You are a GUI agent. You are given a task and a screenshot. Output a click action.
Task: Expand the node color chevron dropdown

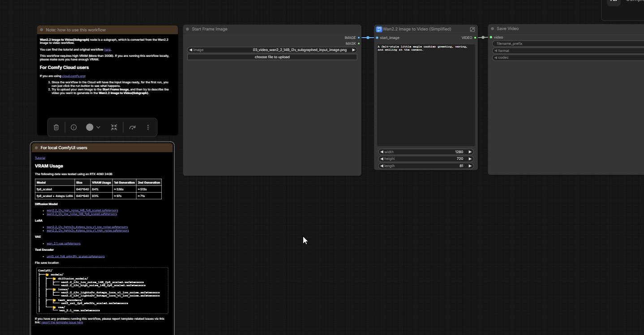pyautogui.click(x=98, y=127)
